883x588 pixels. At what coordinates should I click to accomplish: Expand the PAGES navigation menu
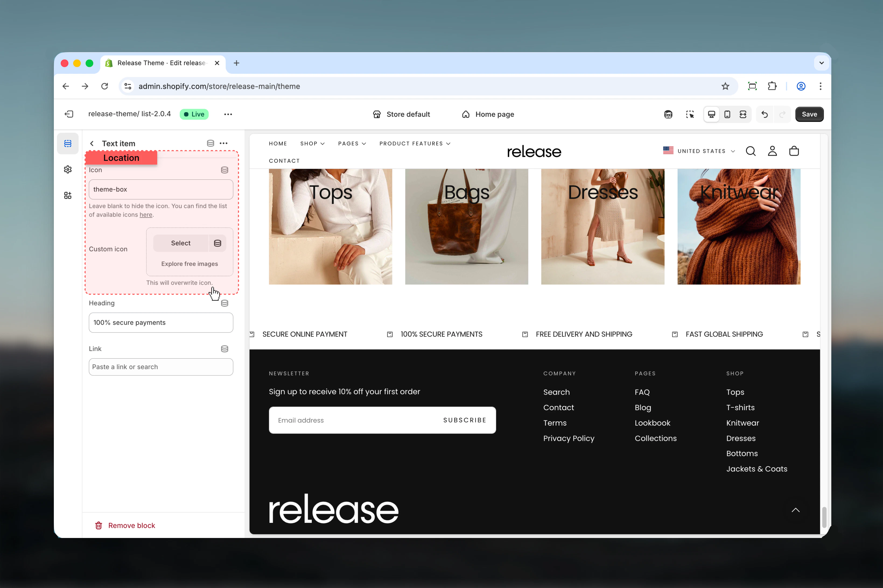pyautogui.click(x=352, y=144)
